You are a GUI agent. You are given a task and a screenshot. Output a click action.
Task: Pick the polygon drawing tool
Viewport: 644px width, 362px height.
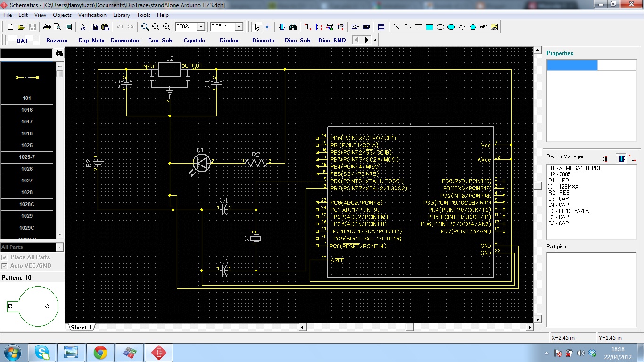click(473, 27)
